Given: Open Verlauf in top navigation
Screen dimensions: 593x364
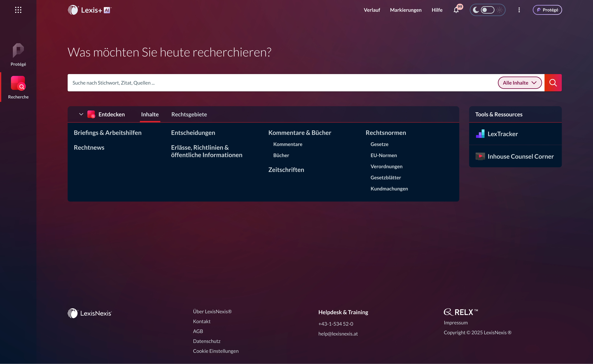Looking at the screenshot, I should coord(372,10).
